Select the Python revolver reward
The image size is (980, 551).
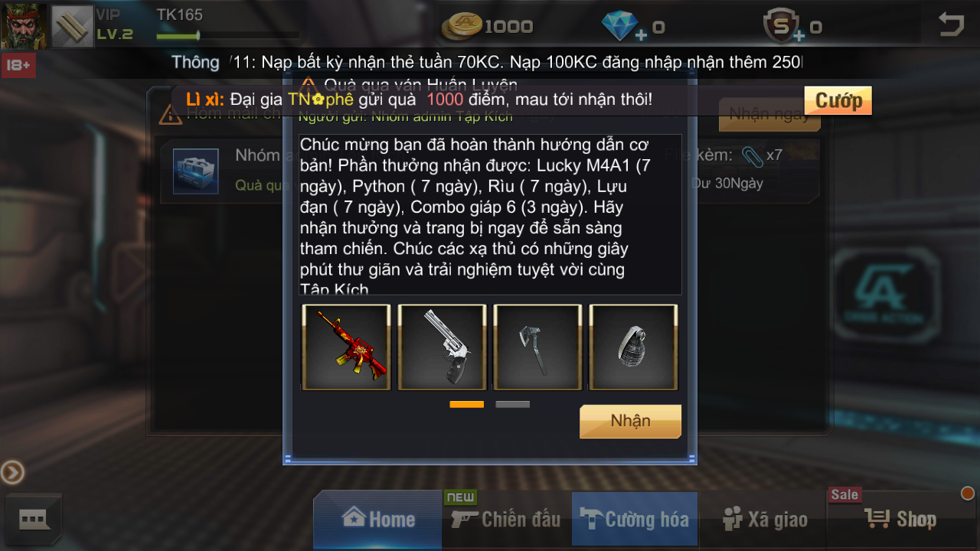point(443,347)
